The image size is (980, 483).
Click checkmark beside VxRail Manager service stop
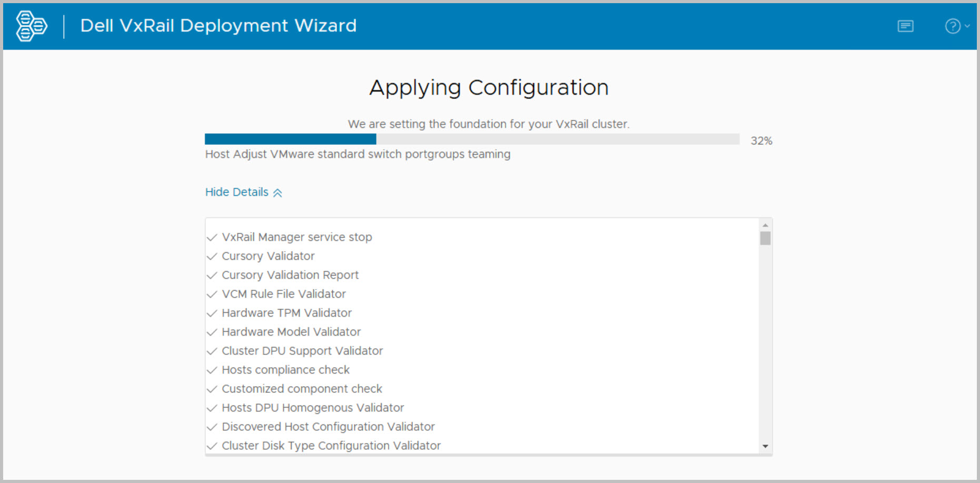pyautogui.click(x=212, y=238)
